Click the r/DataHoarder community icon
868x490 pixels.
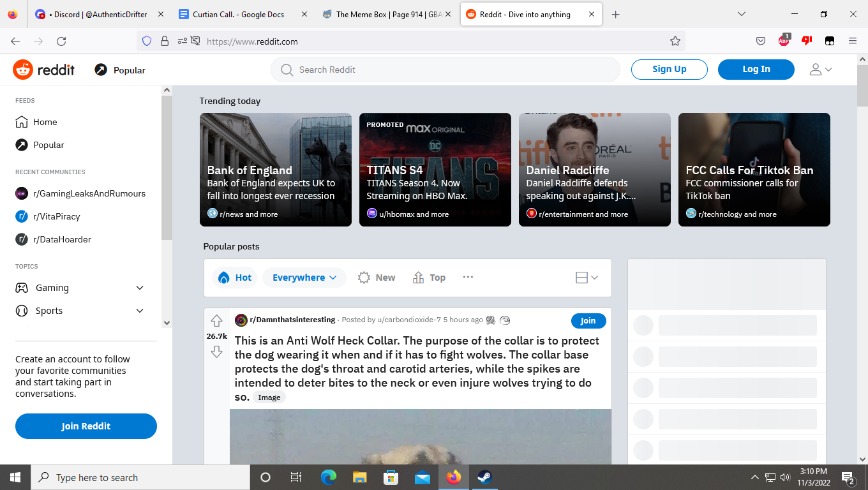point(22,239)
